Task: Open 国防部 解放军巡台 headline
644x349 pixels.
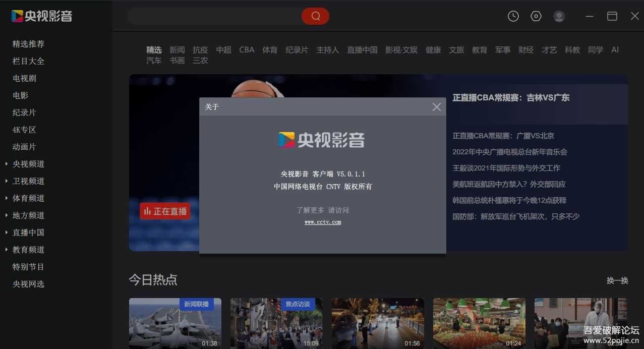Action: coord(516,216)
